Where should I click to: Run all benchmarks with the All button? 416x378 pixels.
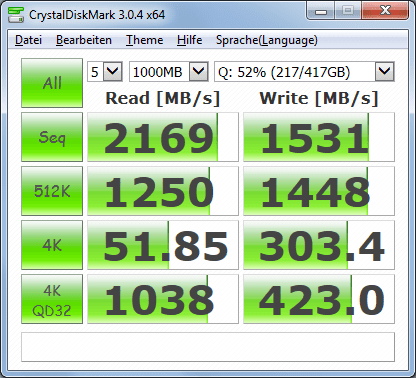(x=52, y=83)
